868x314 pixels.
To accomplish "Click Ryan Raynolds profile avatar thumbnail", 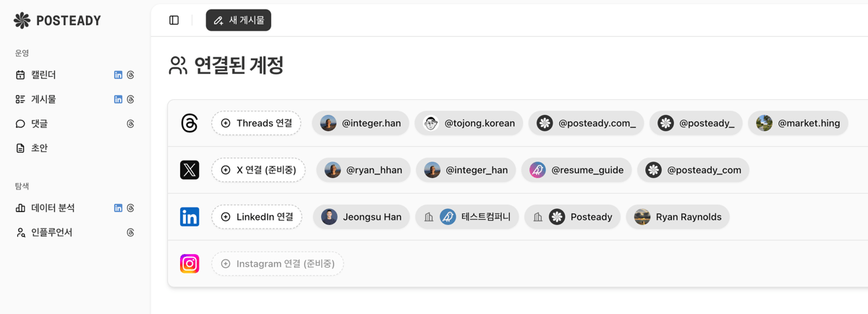I will coord(642,216).
